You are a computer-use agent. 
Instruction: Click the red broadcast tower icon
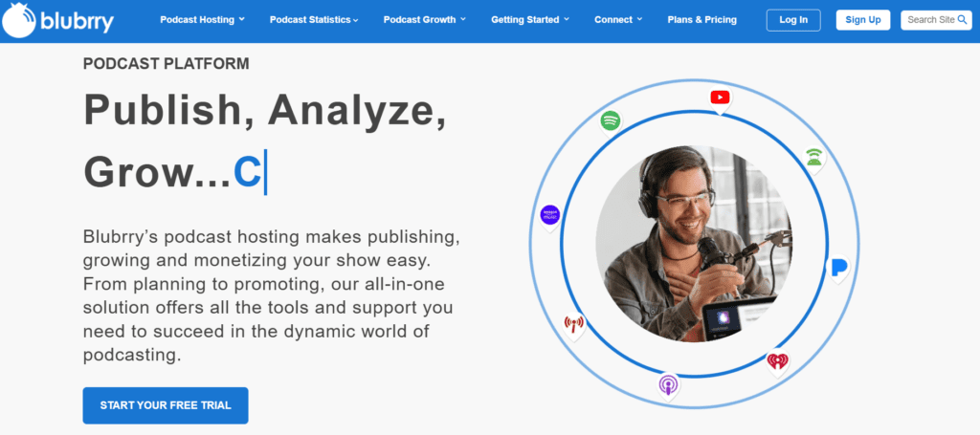click(573, 324)
